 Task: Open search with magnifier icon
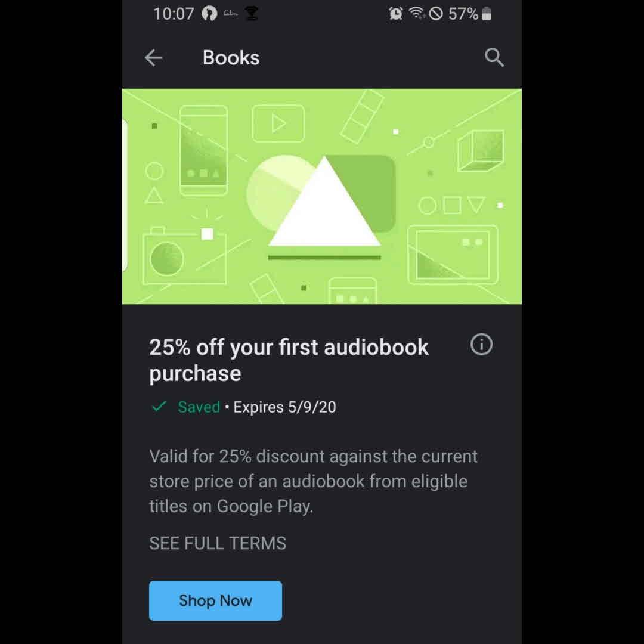click(494, 57)
